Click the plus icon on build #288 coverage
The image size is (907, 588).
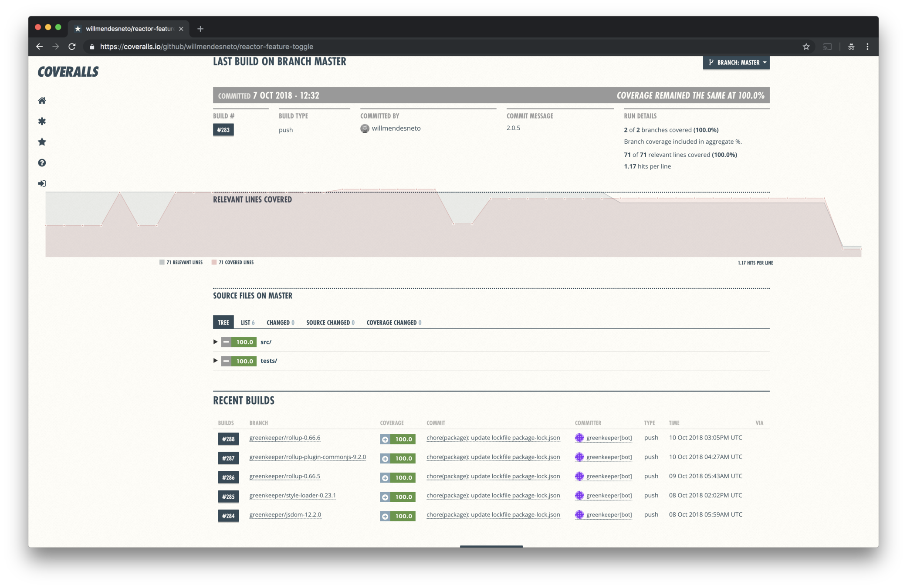(385, 439)
